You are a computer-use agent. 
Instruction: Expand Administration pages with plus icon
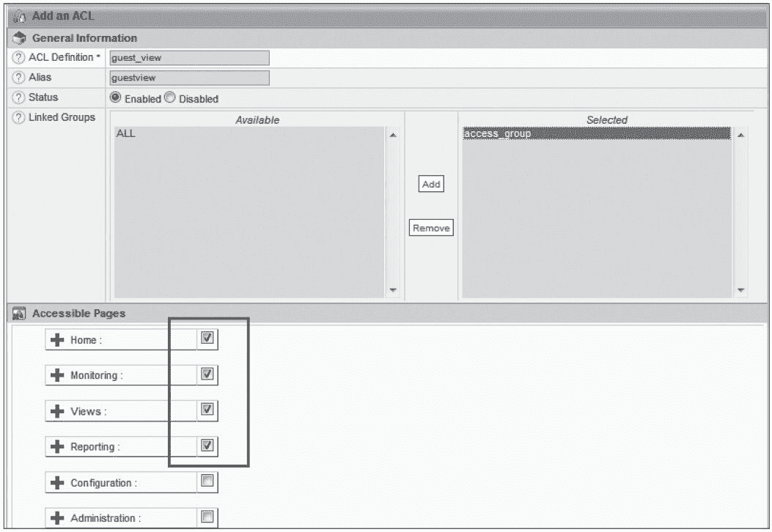[x=57, y=518]
